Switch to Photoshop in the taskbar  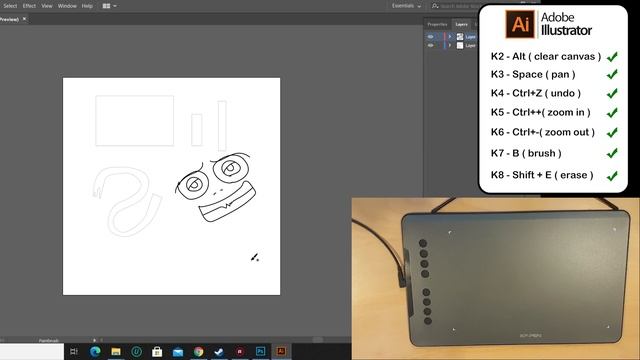[260, 351]
